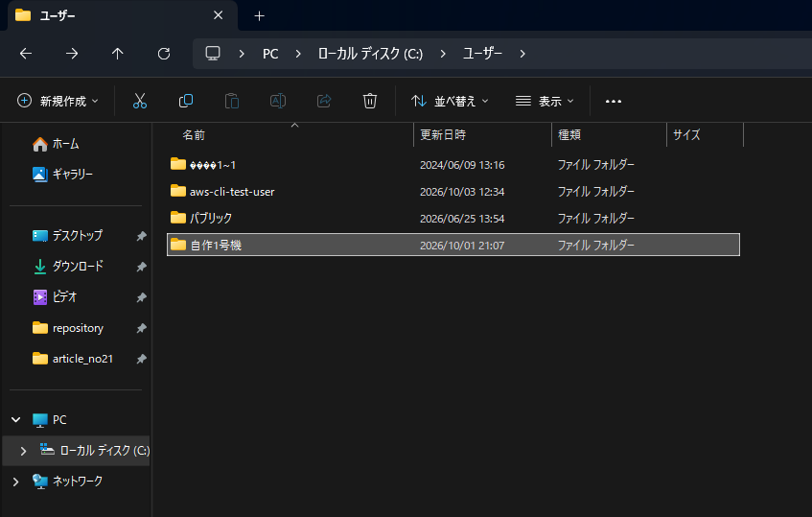This screenshot has width=812, height=517.
Task: Click date 2024/06/09 13:16
Action: click(x=462, y=165)
